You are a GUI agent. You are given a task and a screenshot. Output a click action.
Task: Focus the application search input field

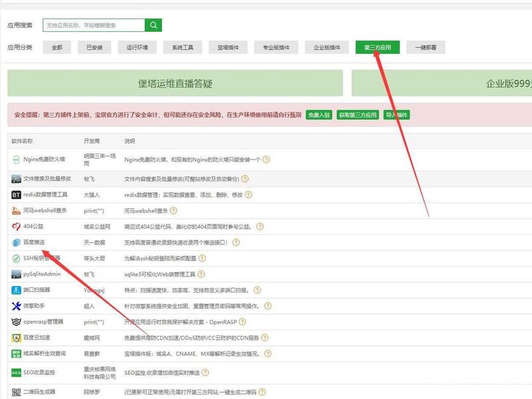[94, 25]
